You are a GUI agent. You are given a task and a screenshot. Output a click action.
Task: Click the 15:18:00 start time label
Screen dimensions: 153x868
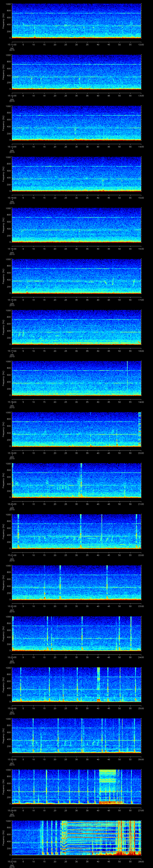[x=12, y=402]
